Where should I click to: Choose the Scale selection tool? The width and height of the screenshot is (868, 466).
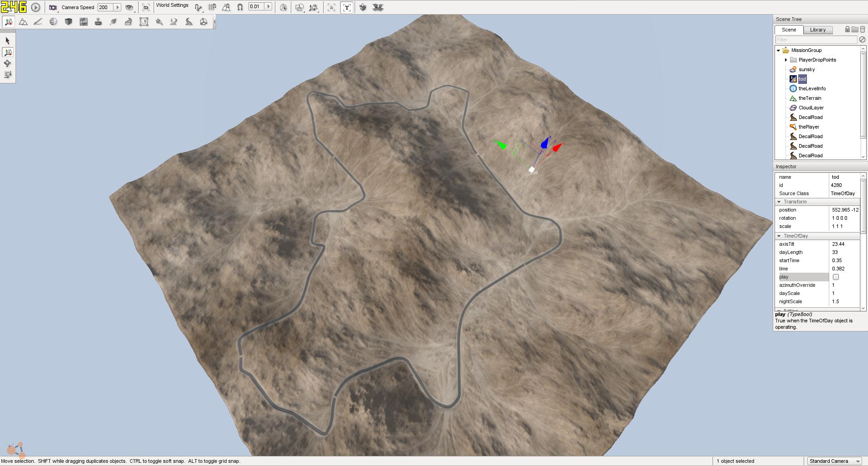7,74
